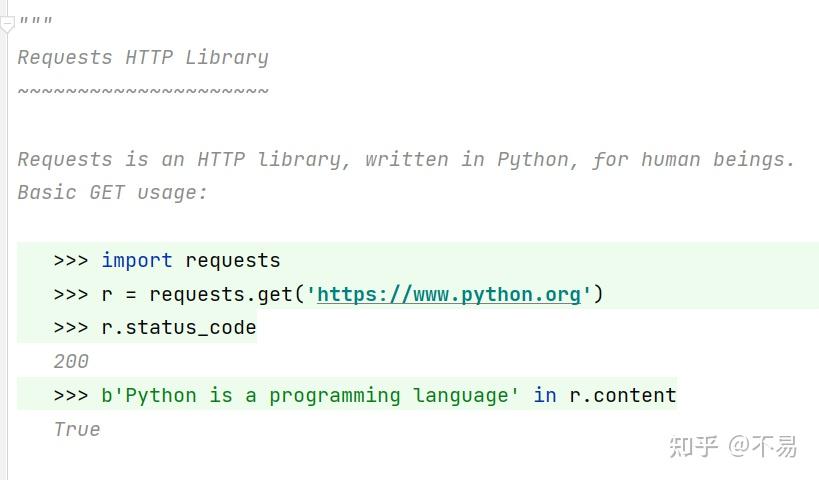The width and height of the screenshot is (819, 480).
Task: Place cursor on r.content
Action: pyautogui.click(x=622, y=396)
